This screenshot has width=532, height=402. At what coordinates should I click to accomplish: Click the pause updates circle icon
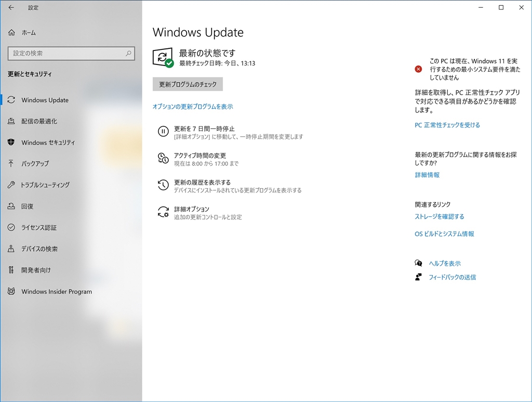(x=163, y=132)
